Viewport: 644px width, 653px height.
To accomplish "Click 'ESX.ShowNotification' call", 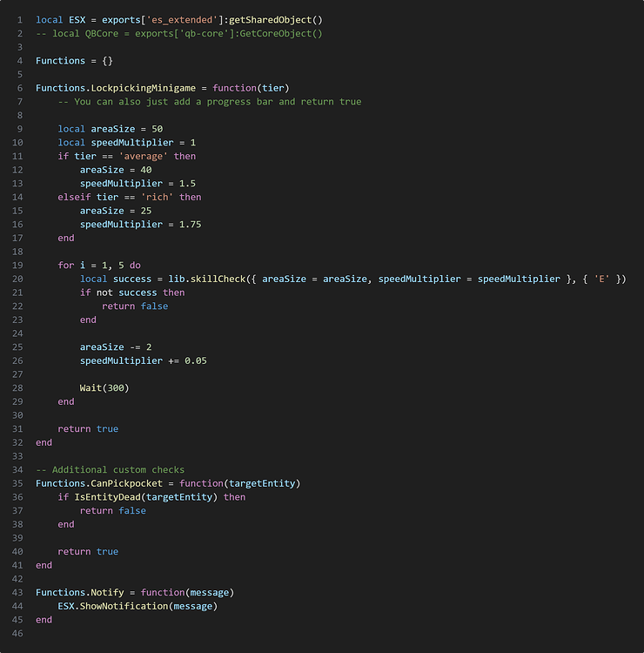I will pos(113,606).
